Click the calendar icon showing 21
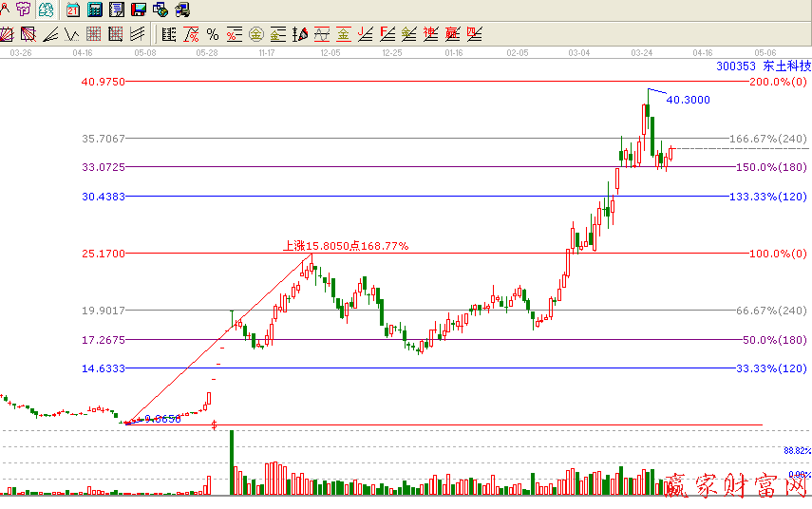Screen dimensions: 812x509 click(73, 10)
